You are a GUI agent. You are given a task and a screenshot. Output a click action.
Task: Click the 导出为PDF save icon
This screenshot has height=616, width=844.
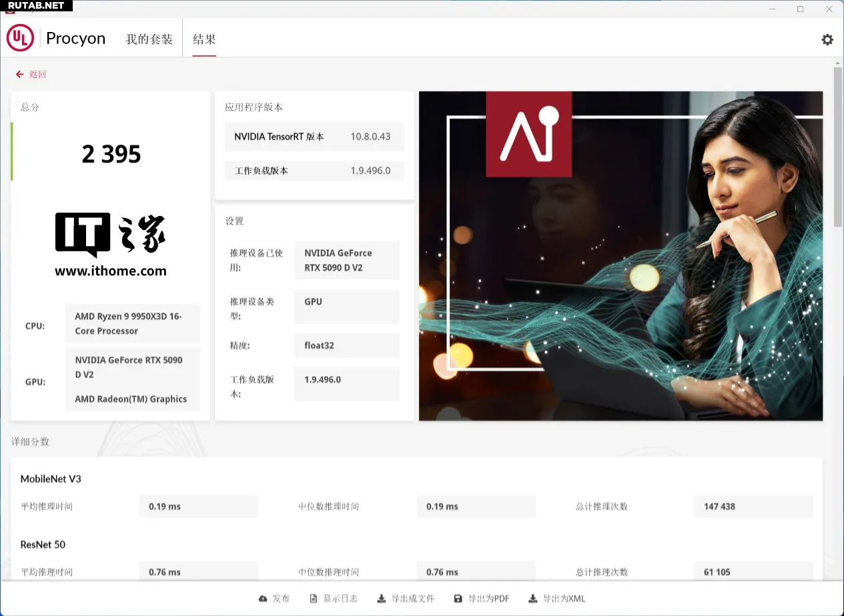[458, 599]
